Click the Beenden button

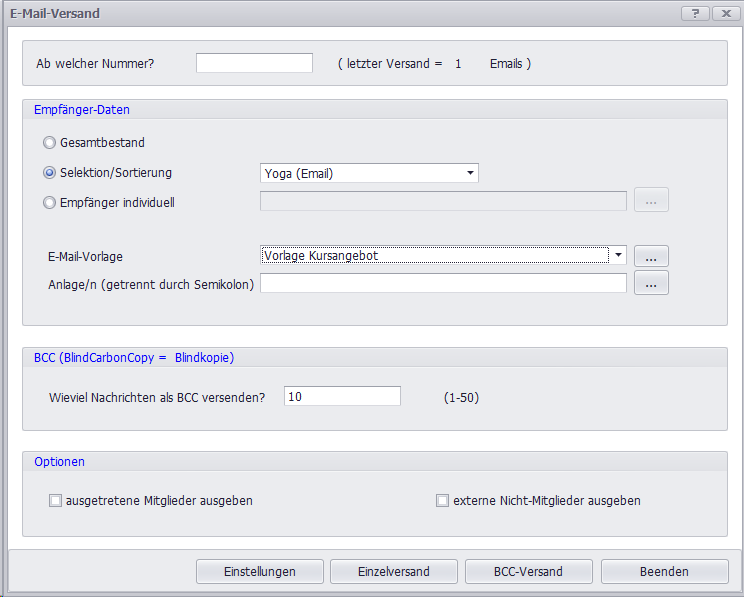coord(664,572)
